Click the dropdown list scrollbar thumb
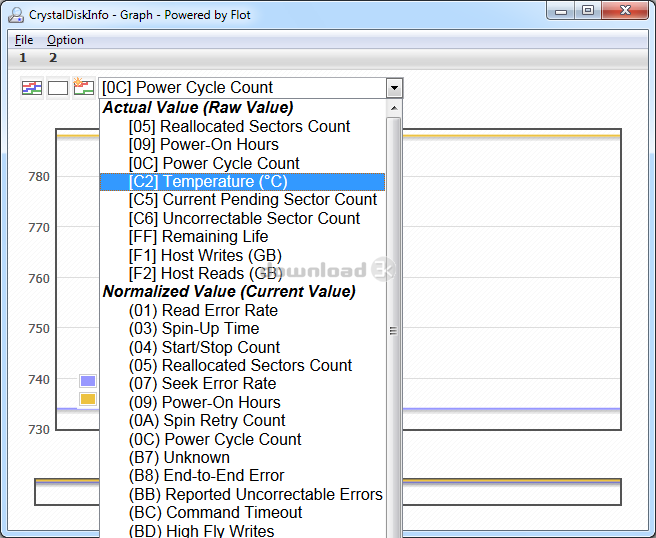This screenshot has width=656, height=538. point(394,330)
